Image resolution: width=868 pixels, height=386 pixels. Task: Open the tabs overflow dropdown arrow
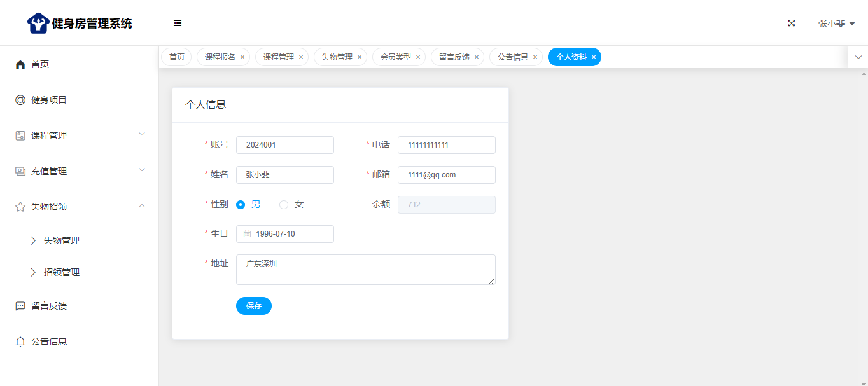(x=858, y=57)
